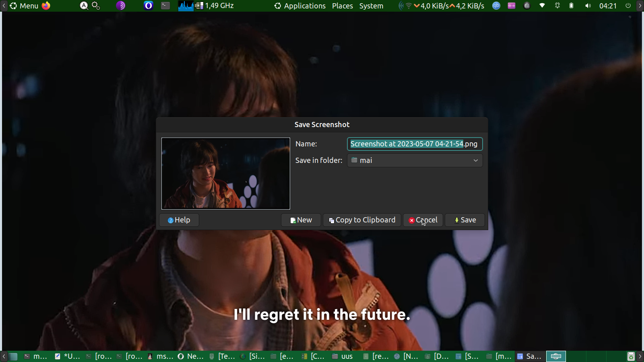Open the Places menu
This screenshot has height=362, width=644.
click(x=343, y=6)
